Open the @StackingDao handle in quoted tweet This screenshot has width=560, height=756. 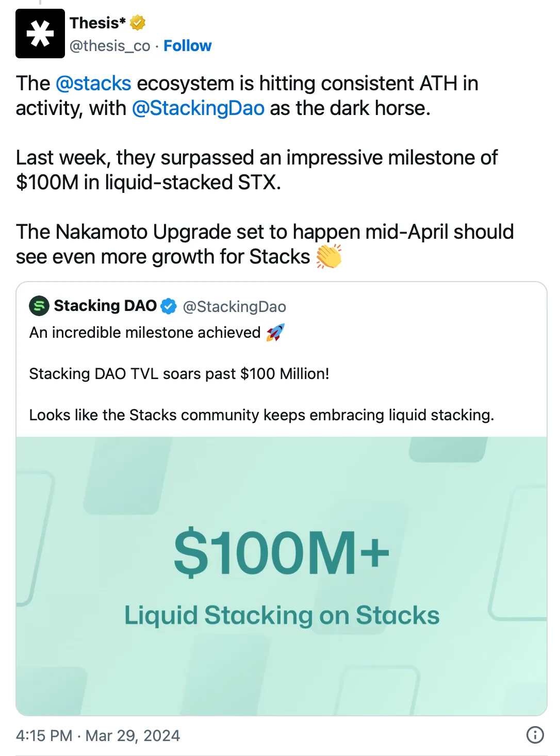[x=235, y=307]
